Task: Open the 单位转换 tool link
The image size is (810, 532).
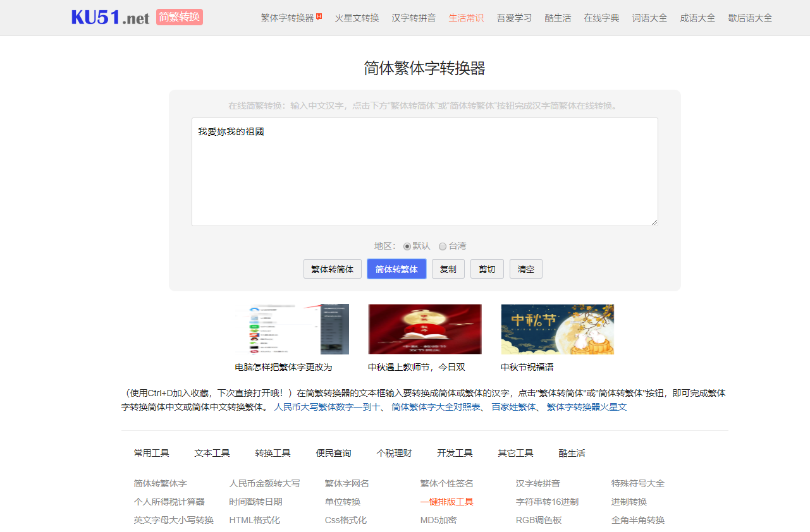Action: point(343,502)
